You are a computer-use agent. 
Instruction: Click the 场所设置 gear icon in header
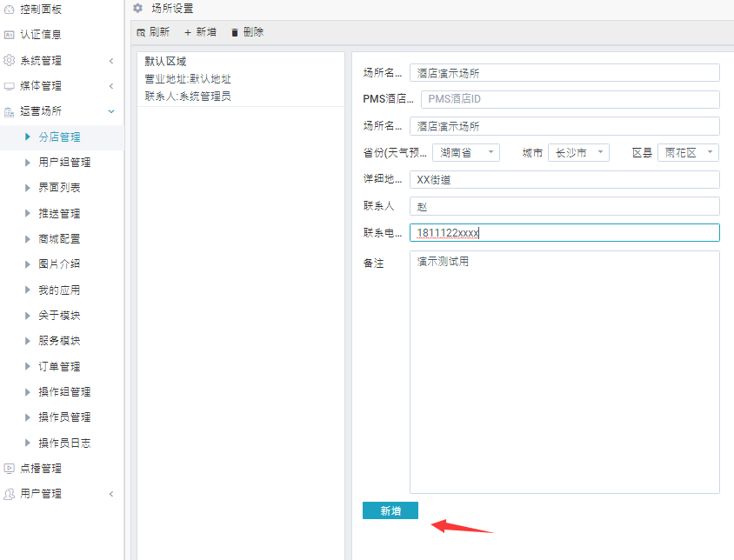137,8
